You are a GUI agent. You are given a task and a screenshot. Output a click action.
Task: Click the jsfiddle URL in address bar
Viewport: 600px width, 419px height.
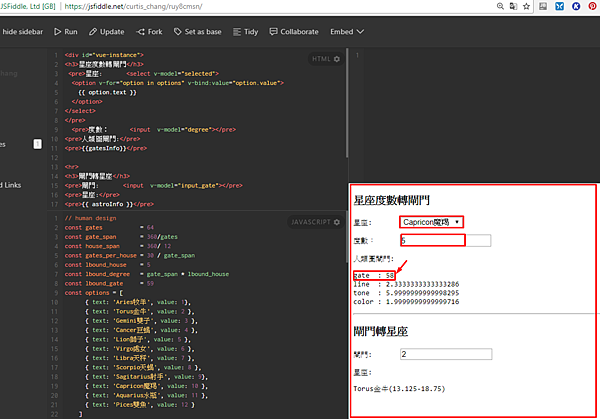click(134, 6)
